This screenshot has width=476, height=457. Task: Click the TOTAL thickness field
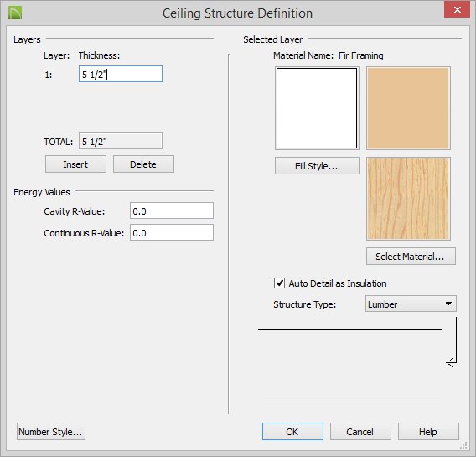click(x=121, y=141)
